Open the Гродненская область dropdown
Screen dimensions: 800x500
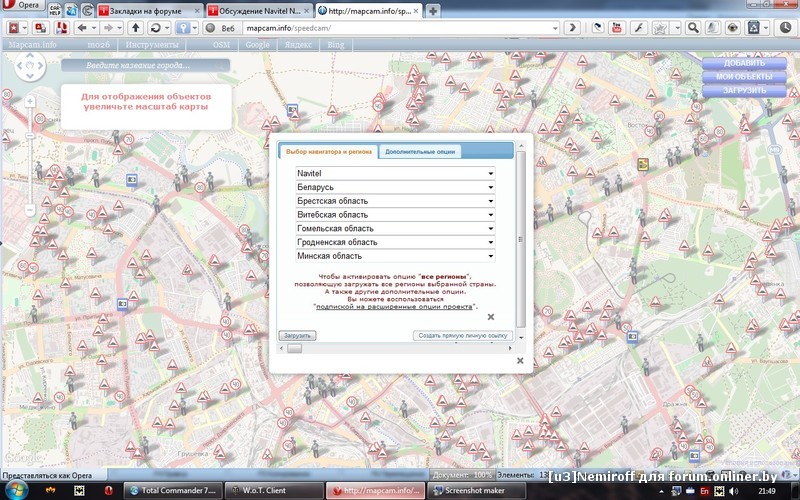395,242
